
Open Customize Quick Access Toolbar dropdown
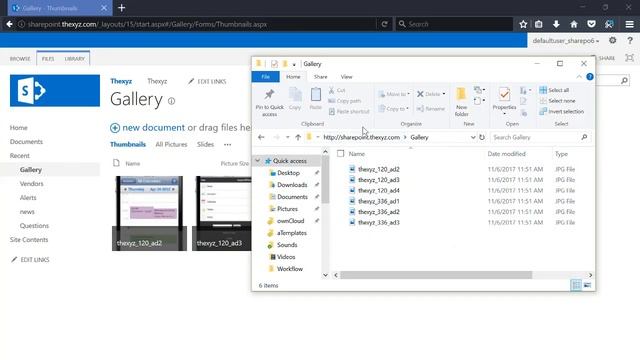click(x=294, y=64)
